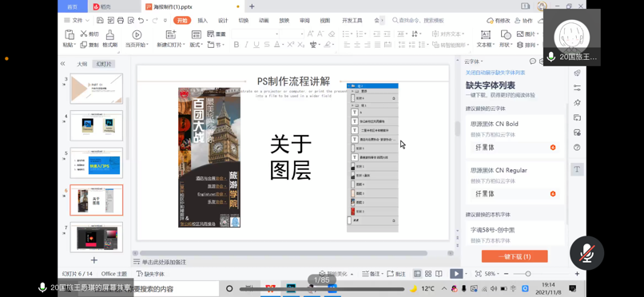This screenshot has width=644, height=297.
Task: Start slideshow from current slide (当页开始)
Action: pos(137,34)
